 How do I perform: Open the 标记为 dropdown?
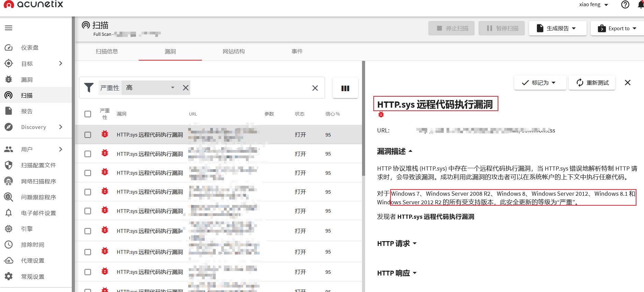540,83
